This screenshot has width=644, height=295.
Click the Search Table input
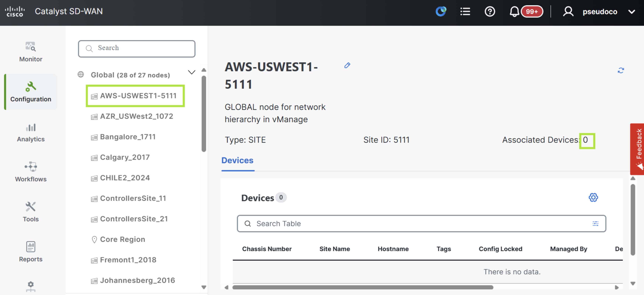421,224
